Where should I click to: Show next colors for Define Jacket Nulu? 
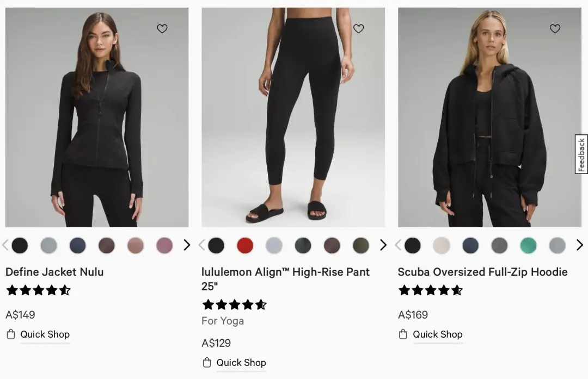[x=187, y=245]
